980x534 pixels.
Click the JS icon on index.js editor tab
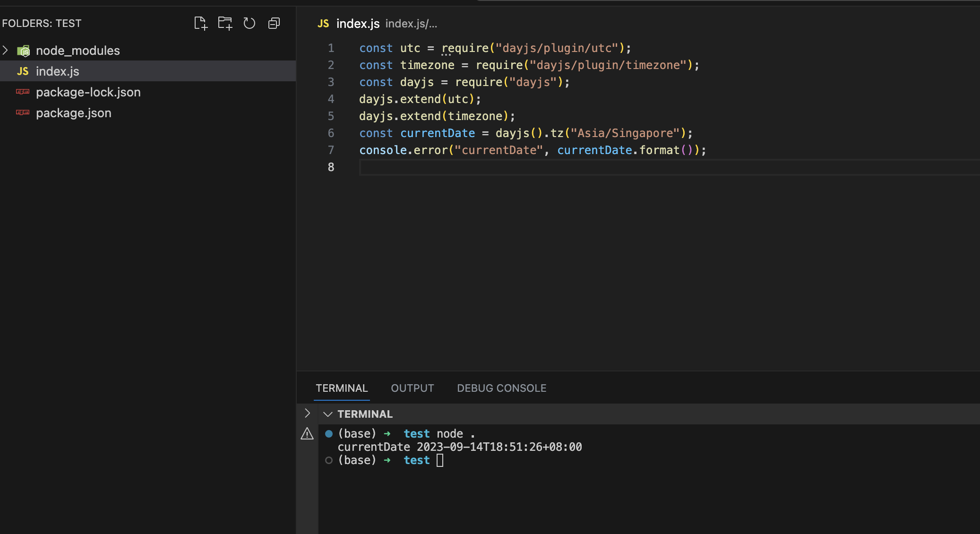coord(323,24)
